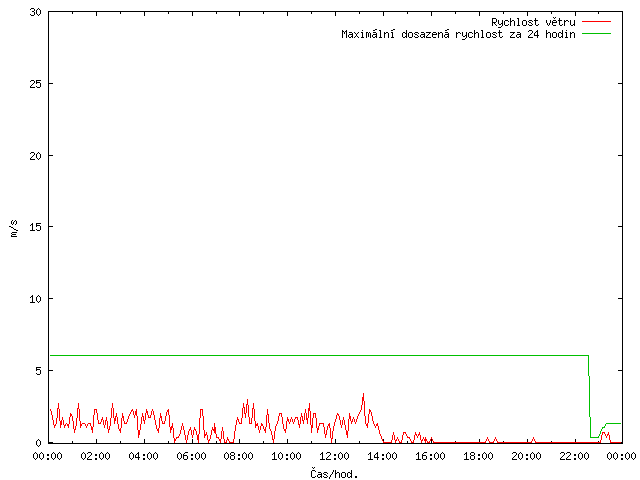Click the 04:00 time label

pyautogui.click(x=143, y=456)
